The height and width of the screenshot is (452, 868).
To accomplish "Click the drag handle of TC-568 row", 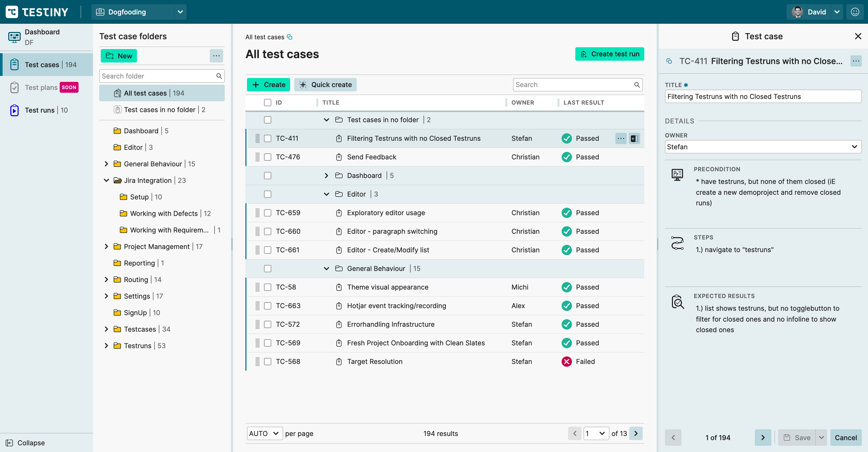I will point(258,361).
